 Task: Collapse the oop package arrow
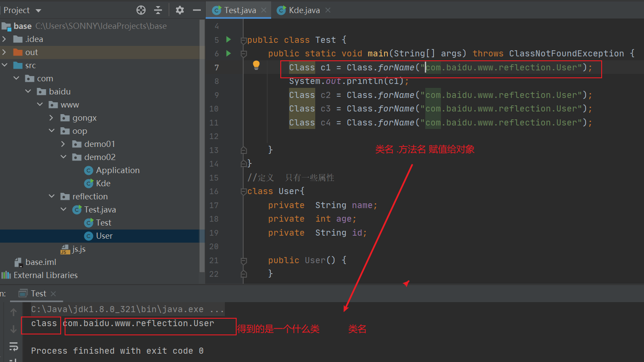click(x=52, y=131)
